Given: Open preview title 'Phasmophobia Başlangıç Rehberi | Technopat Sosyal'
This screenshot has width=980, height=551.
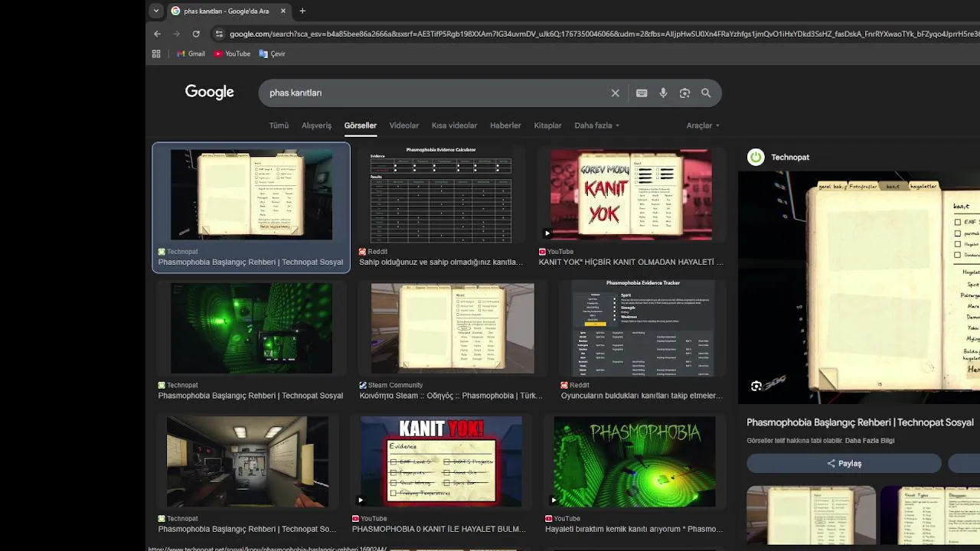Looking at the screenshot, I should (860, 422).
